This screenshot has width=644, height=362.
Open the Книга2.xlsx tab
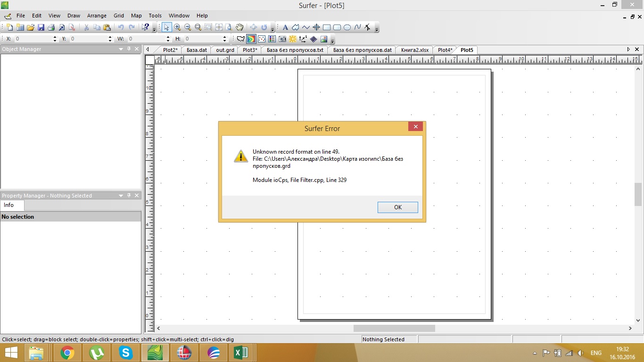tap(415, 50)
